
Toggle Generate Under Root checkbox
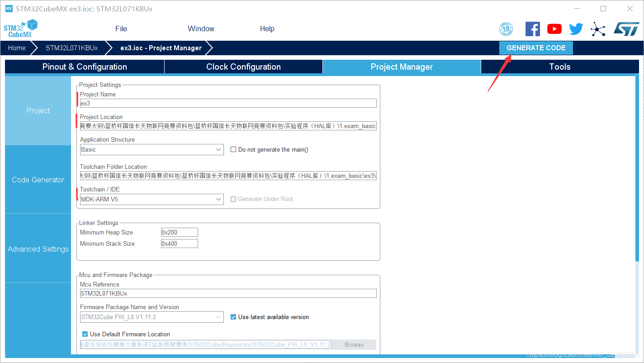click(233, 199)
